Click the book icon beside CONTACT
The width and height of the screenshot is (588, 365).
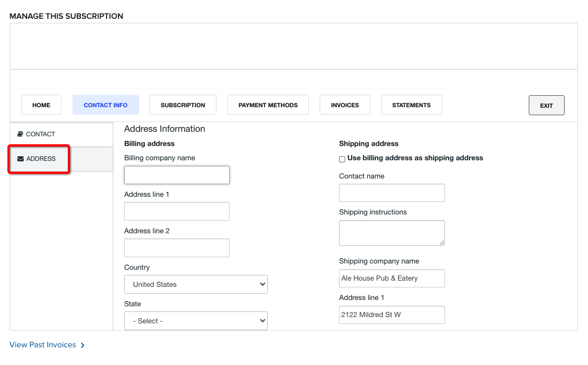pos(21,134)
